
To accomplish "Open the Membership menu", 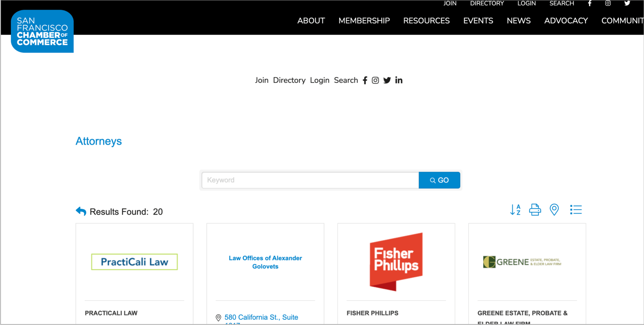I will pyautogui.click(x=364, y=21).
